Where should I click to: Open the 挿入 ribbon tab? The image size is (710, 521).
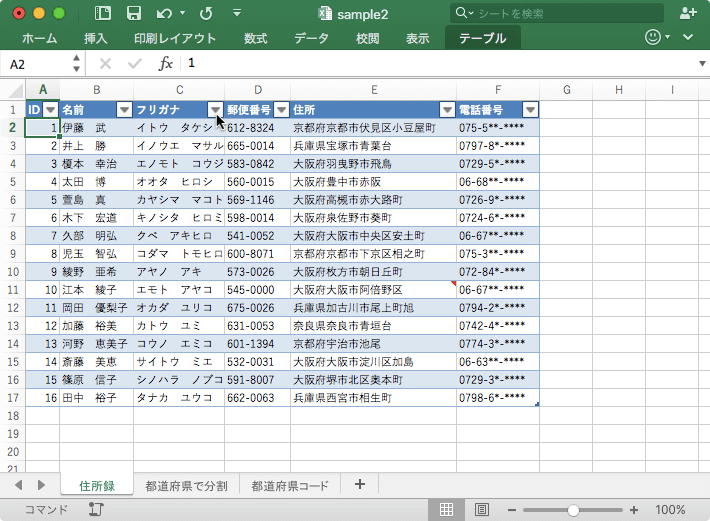click(x=96, y=38)
